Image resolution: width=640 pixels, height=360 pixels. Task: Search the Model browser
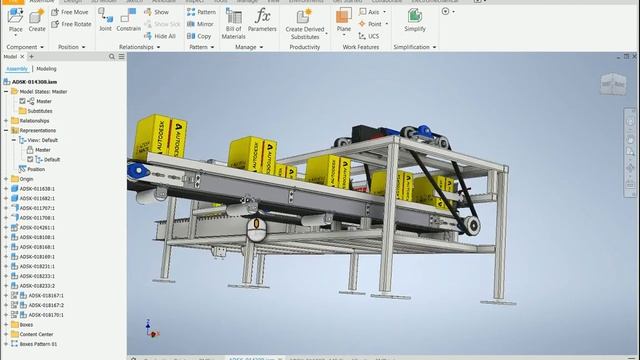pos(112,57)
